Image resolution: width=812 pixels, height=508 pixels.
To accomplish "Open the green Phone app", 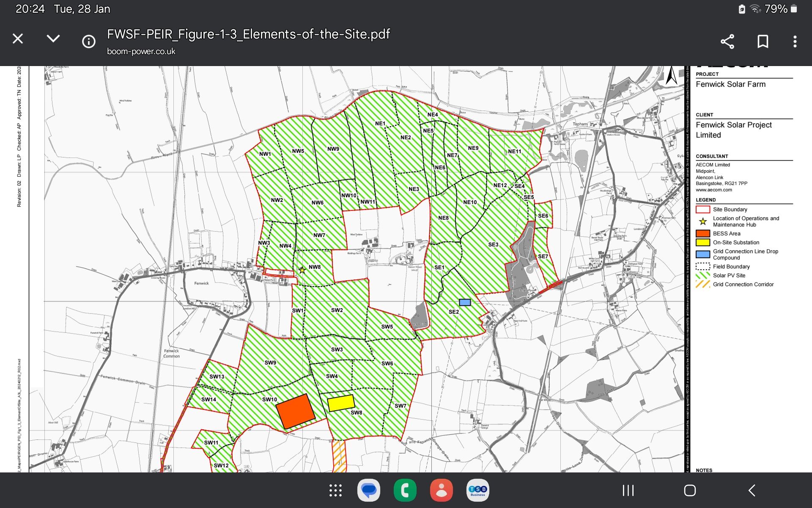I will click(405, 490).
